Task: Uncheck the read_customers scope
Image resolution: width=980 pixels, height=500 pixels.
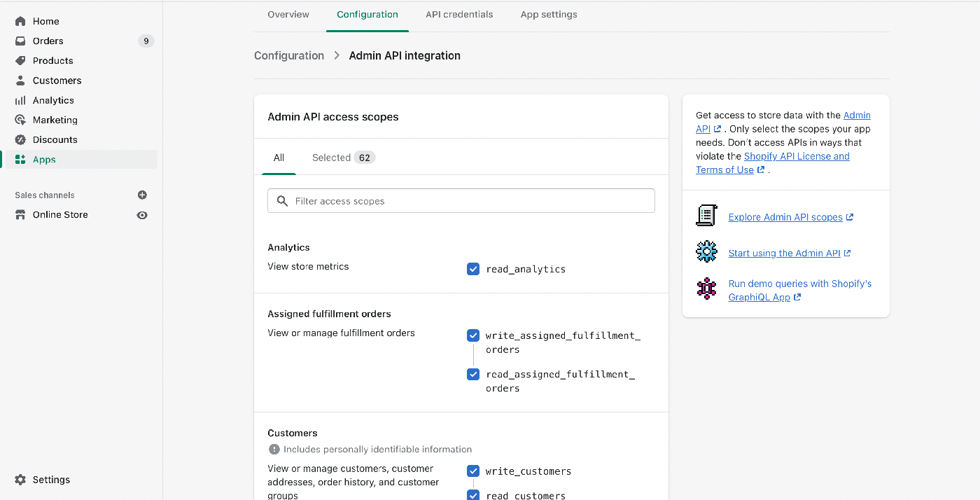Action: (473, 496)
